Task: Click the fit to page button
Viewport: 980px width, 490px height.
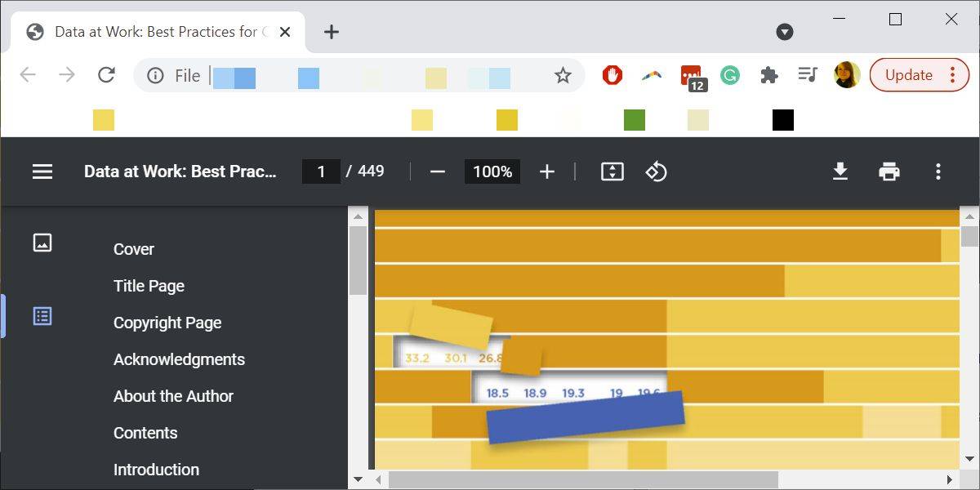Action: point(612,171)
